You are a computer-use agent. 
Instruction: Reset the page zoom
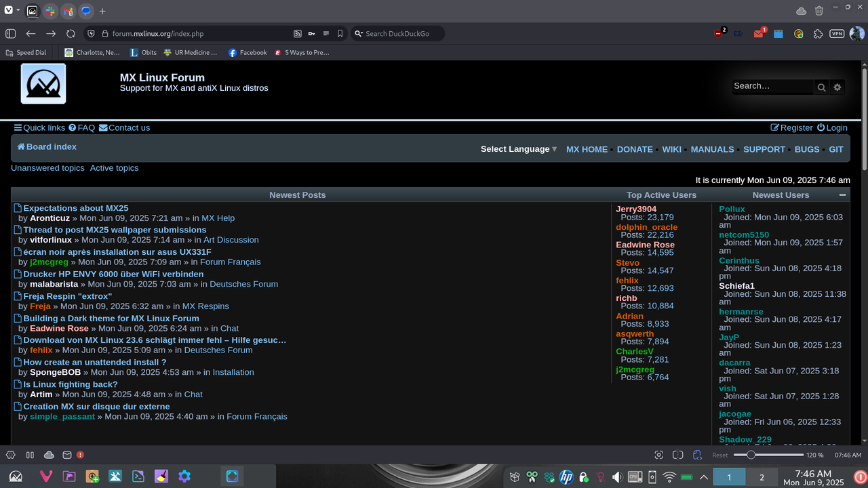tap(719, 455)
